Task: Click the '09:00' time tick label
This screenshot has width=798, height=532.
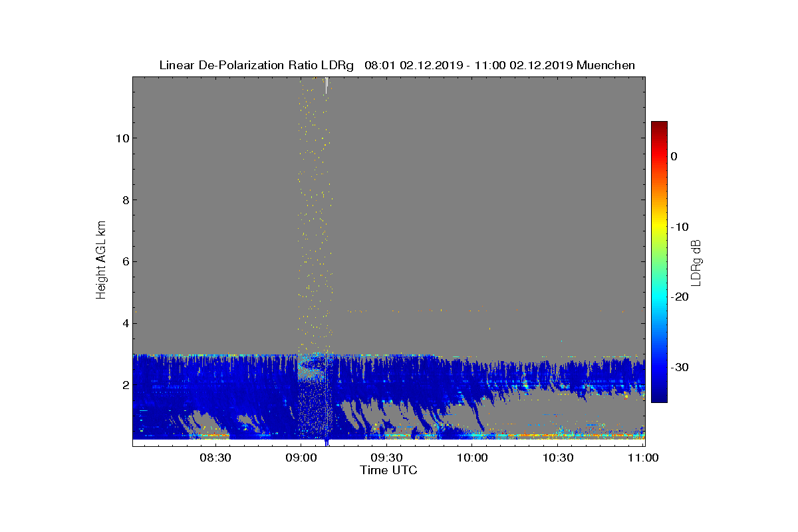Action: pyautogui.click(x=301, y=458)
